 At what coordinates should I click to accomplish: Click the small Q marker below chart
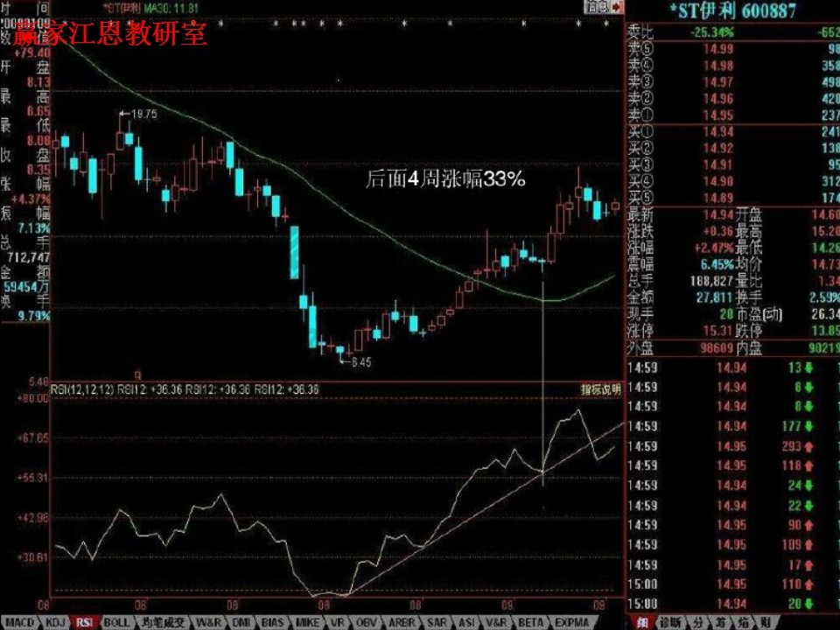[x=137, y=373]
